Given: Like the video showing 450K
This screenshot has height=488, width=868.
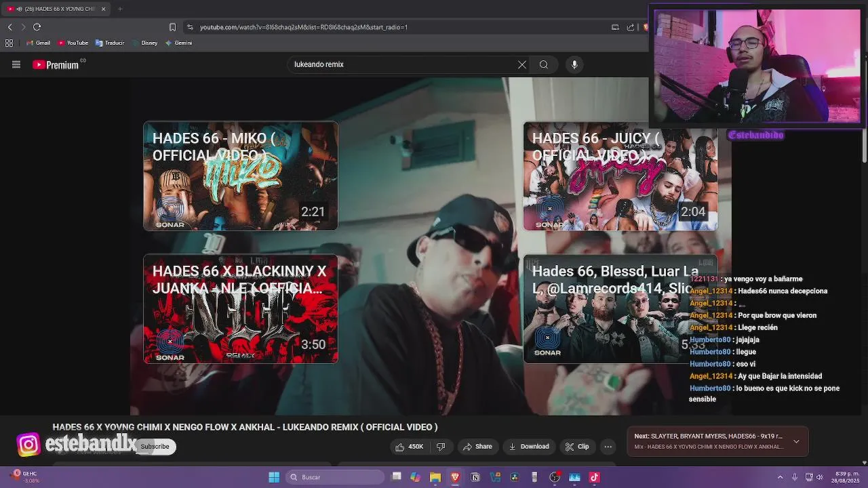Looking at the screenshot, I should 410,447.
